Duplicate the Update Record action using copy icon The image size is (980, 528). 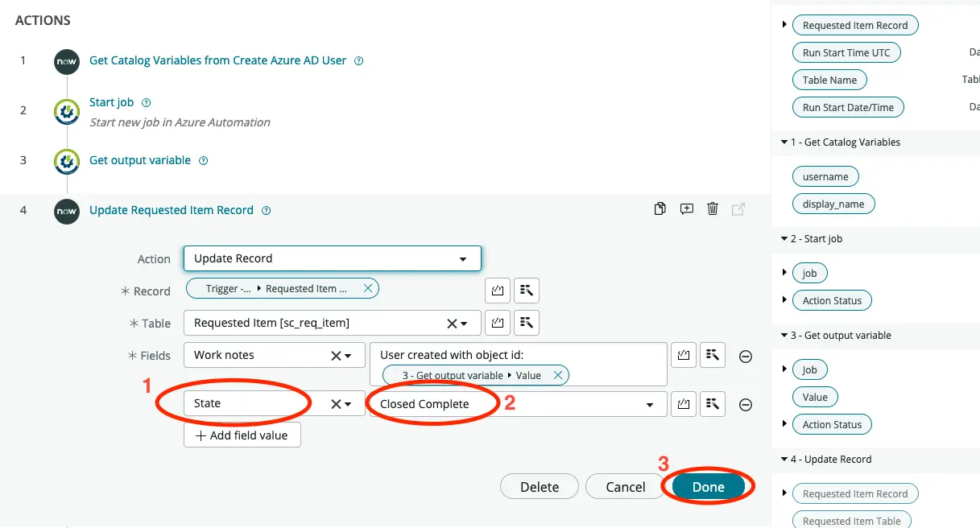click(x=660, y=208)
